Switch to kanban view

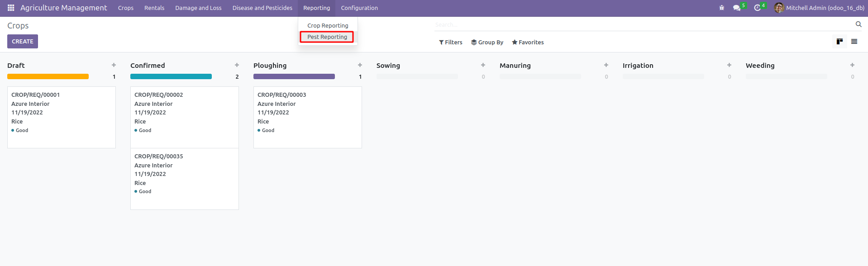839,42
